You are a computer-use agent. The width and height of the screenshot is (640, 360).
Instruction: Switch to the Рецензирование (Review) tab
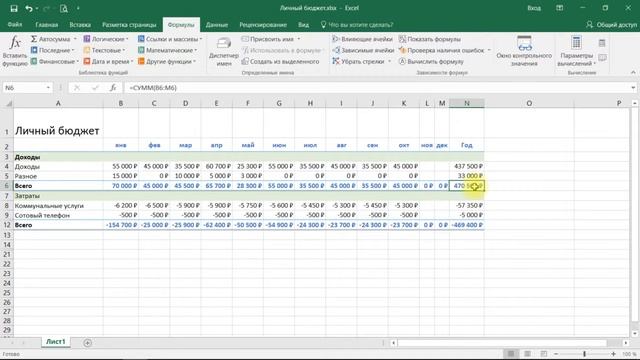pos(263,24)
